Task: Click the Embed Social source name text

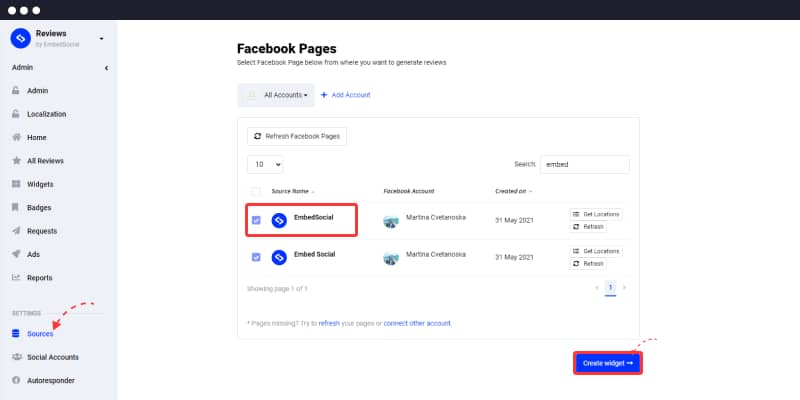Action: click(x=315, y=254)
